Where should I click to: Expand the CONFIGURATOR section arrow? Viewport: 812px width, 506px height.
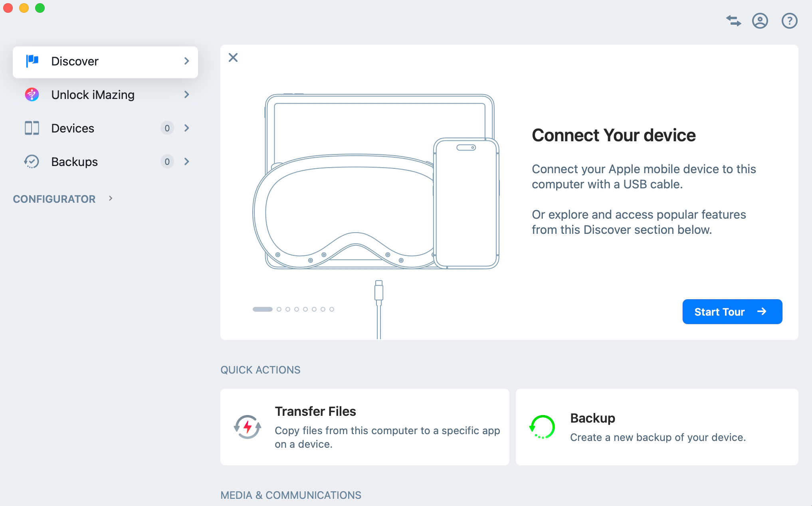tap(111, 198)
